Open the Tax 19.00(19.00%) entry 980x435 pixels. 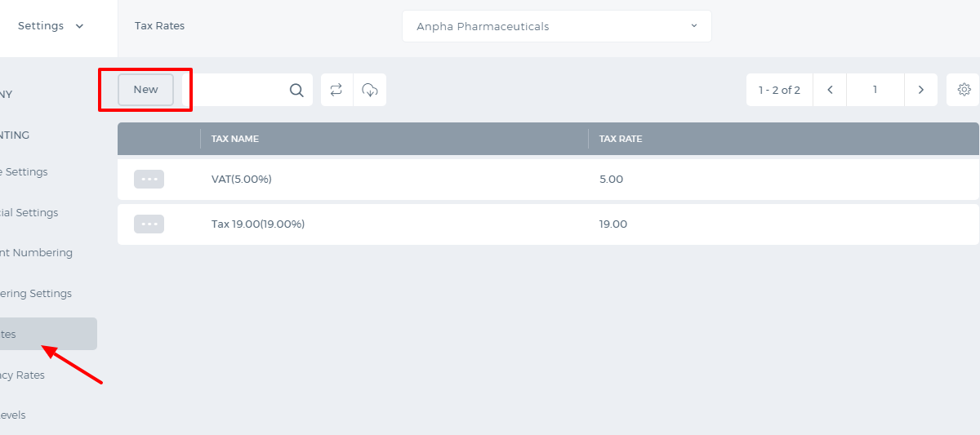point(258,224)
